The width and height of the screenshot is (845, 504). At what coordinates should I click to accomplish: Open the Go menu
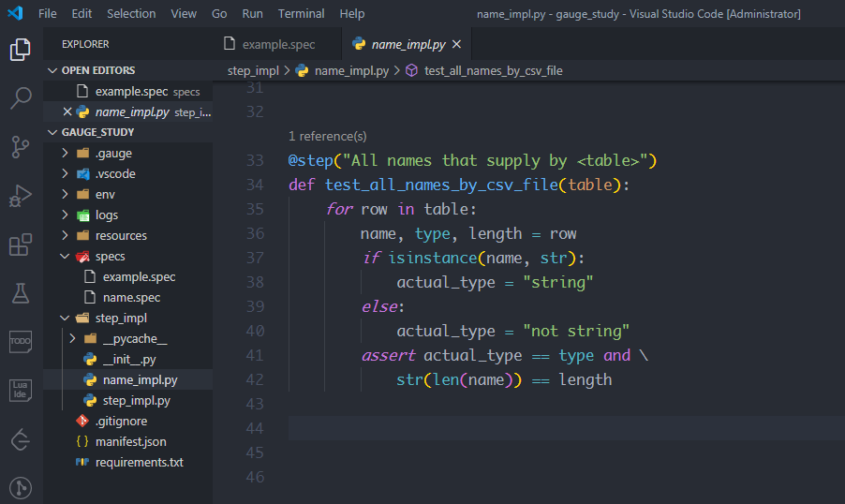[x=219, y=13]
